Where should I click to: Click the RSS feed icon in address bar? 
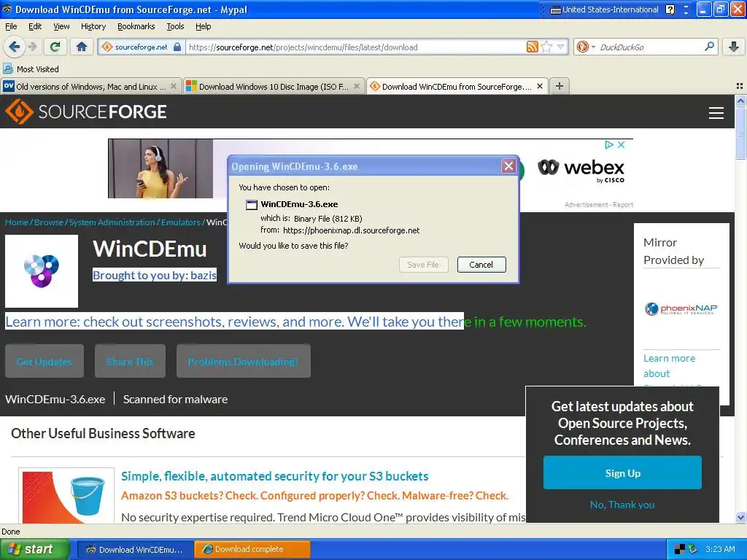pos(532,47)
